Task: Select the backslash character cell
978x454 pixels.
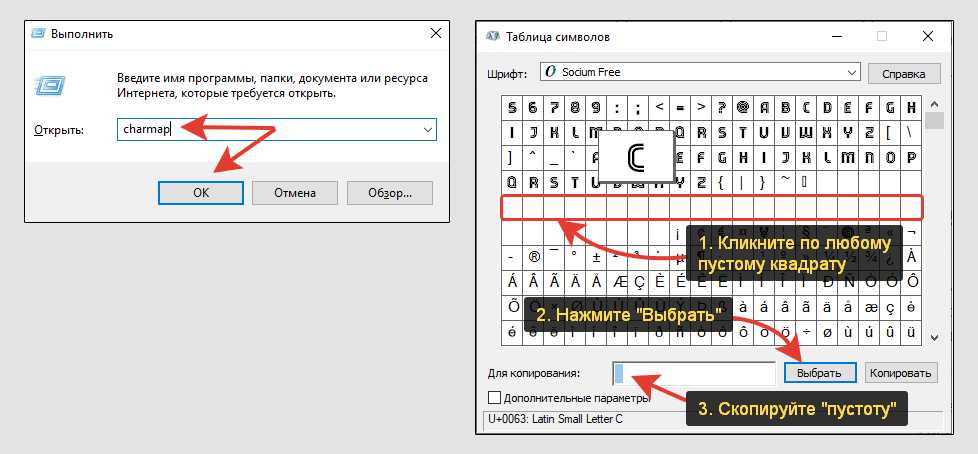Action: [911, 132]
